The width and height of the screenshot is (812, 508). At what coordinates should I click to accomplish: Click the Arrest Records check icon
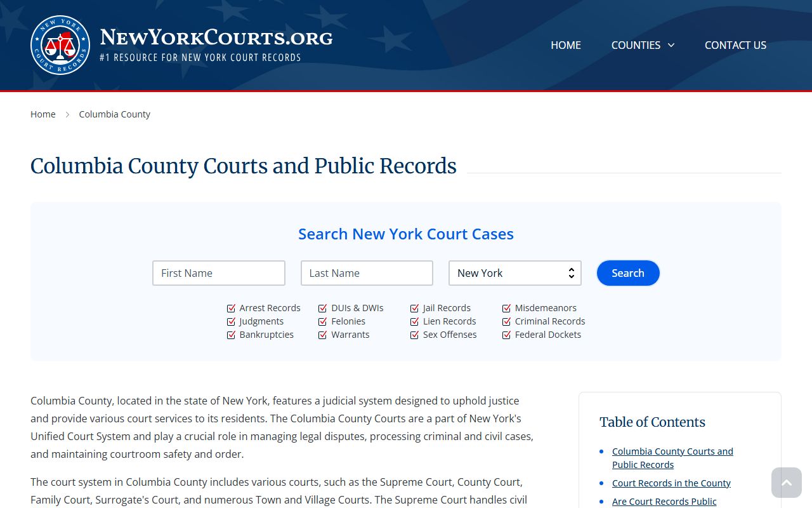(231, 308)
